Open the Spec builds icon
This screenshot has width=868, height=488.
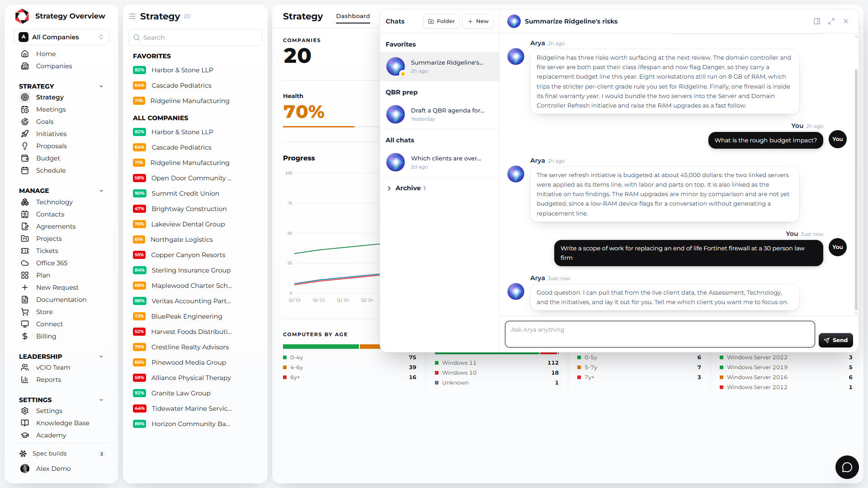(x=23, y=453)
